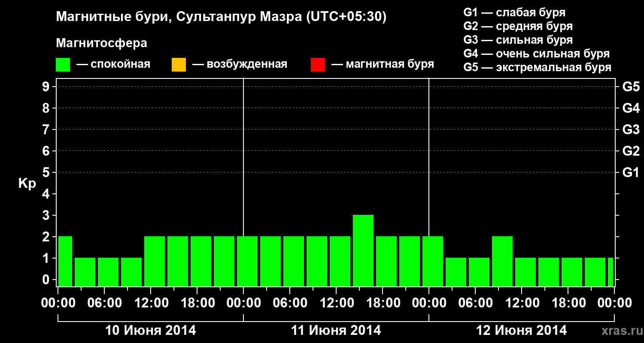Viewport: 644px width, 343px height.
Task: Click the '18:00' time label under 12 Июня
Action: pos(568,303)
